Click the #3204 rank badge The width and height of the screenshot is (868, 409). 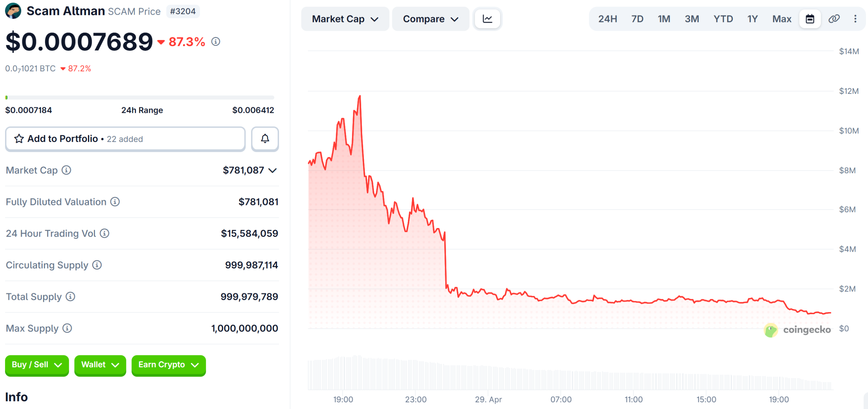tap(183, 11)
